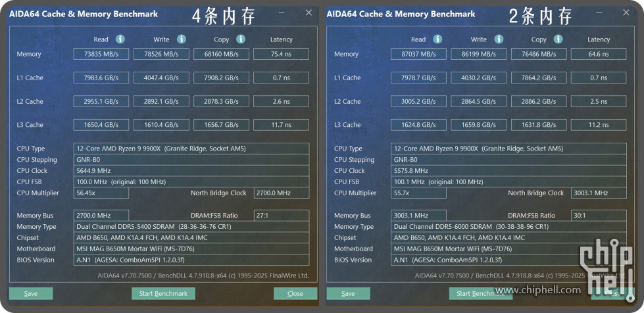Click L2 latency value 2.5 ns
Image resolution: width=644 pixels, height=313 pixels.
coord(599,101)
